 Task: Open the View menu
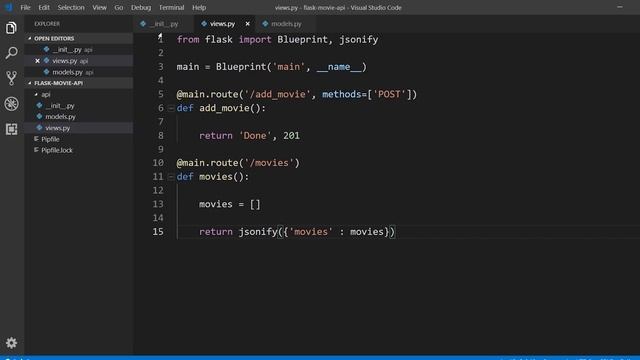click(x=99, y=7)
